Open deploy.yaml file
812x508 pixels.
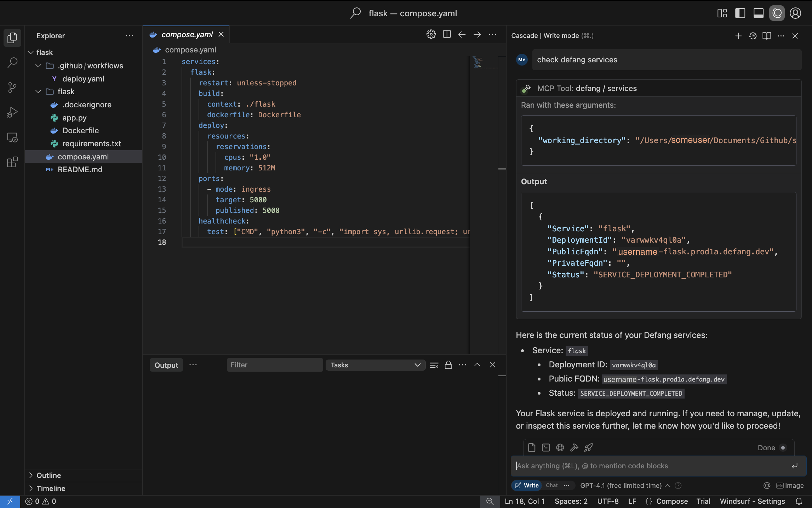[84, 79]
